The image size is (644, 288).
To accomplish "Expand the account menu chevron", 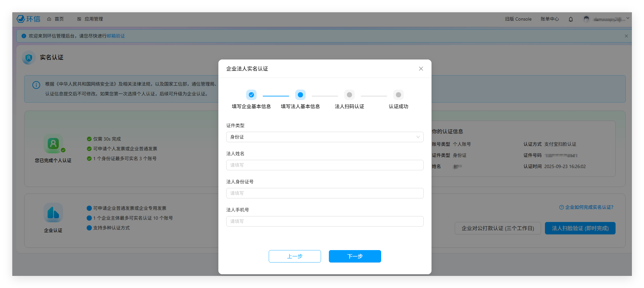I will point(628,19).
